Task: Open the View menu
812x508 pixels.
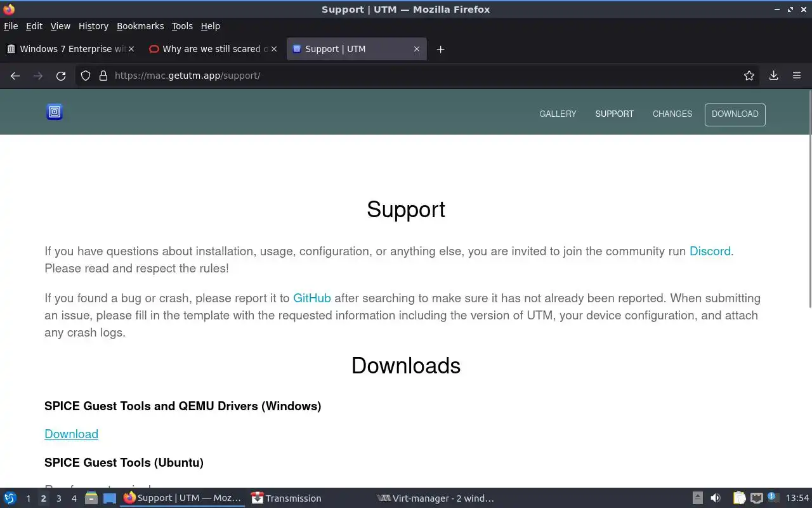Action: click(x=60, y=26)
